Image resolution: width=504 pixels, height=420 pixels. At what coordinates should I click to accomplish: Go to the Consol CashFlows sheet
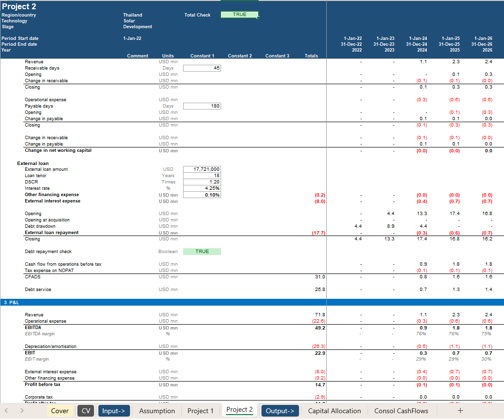(401, 411)
